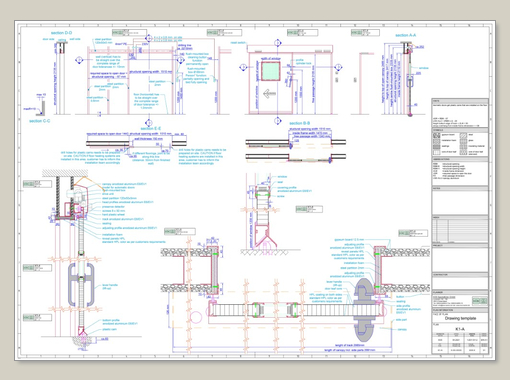Select the 'screws 8 x 50 mm' annotation
Viewport: 510px width, 380px height.
114,211
